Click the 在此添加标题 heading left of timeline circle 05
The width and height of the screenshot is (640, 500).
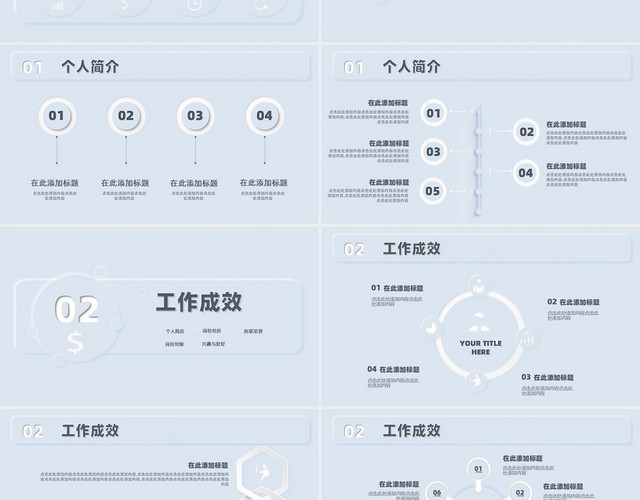(x=389, y=182)
